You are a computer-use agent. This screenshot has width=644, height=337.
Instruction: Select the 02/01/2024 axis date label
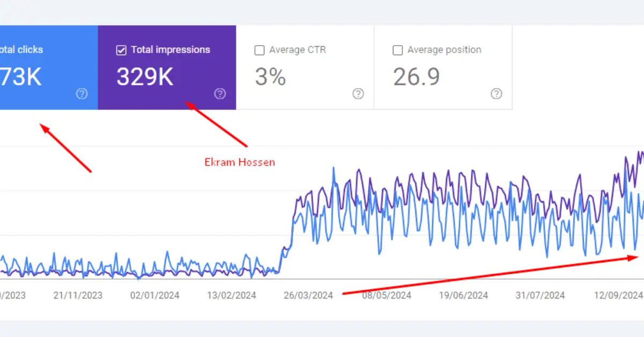155,295
